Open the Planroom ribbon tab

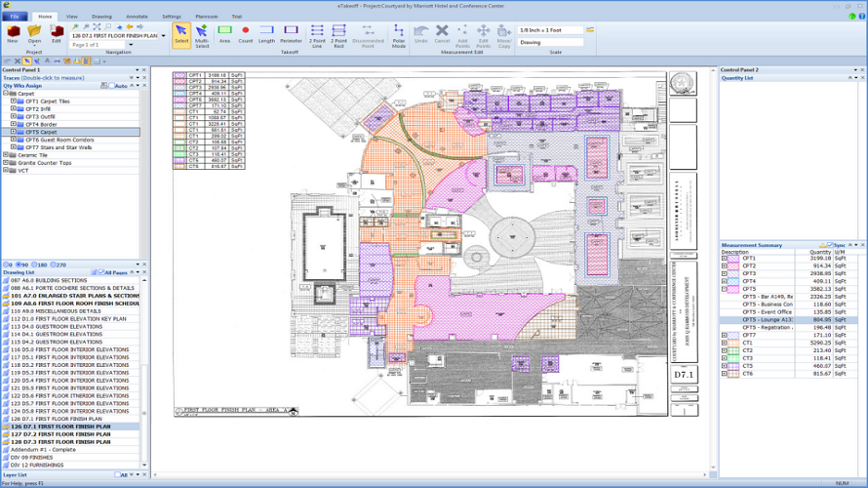[207, 17]
